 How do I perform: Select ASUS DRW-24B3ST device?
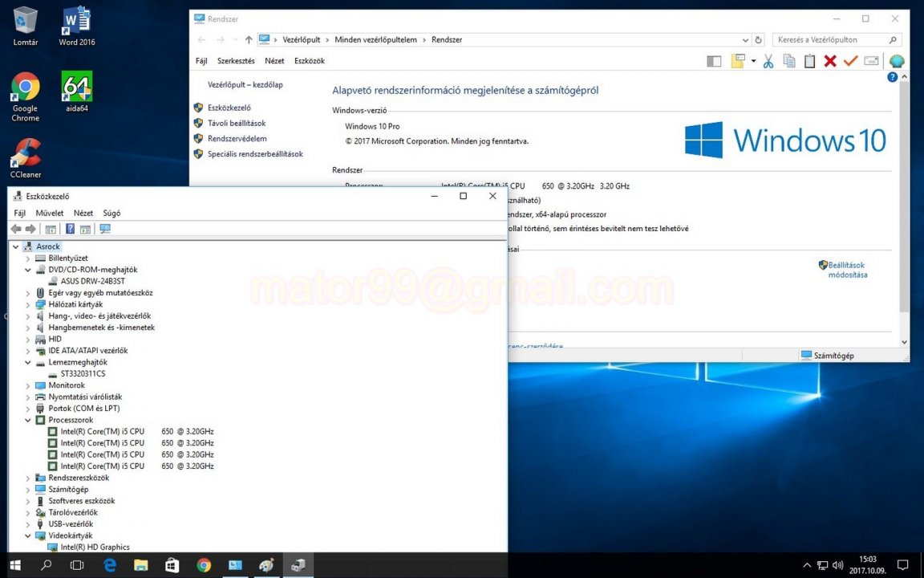92,281
